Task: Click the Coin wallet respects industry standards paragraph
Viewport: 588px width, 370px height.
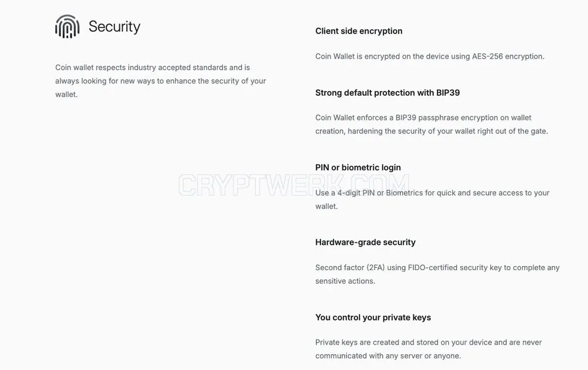Action: tap(161, 81)
